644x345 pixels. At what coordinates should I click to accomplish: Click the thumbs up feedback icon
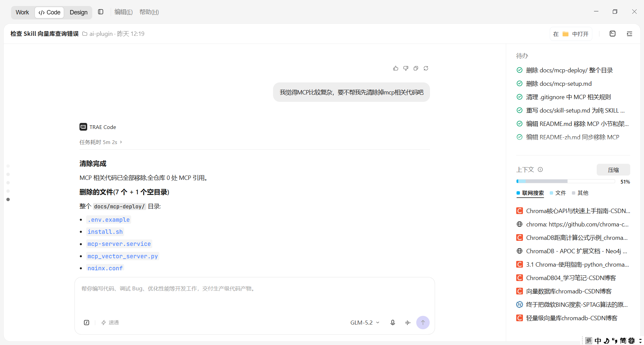(x=396, y=68)
